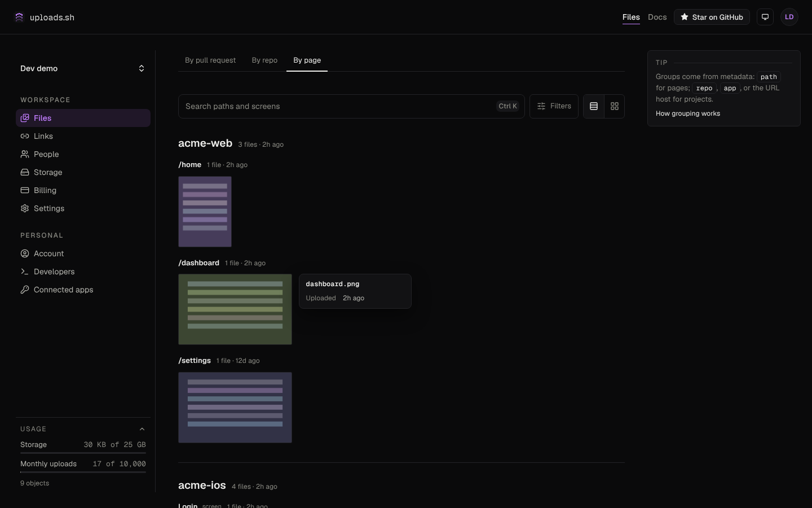Click the 9 objects usage text
The image size is (812, 508).
pos(35,483)
